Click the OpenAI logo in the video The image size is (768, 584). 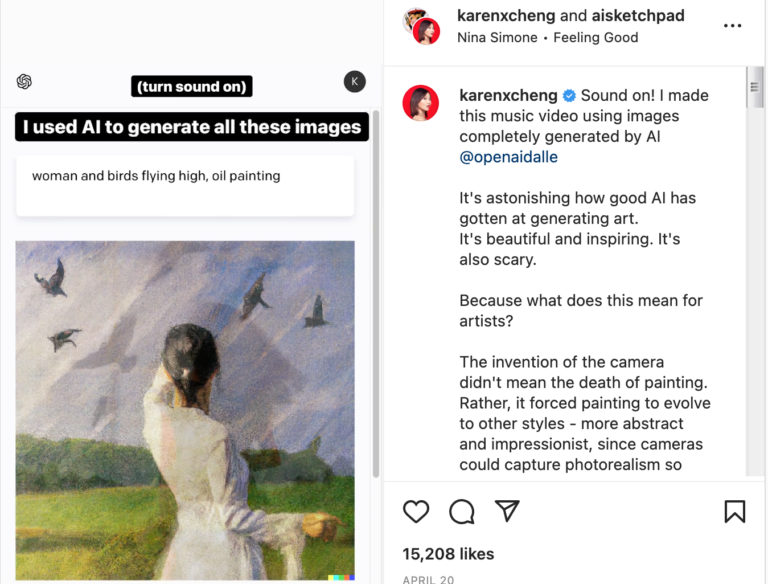point(25,82)
